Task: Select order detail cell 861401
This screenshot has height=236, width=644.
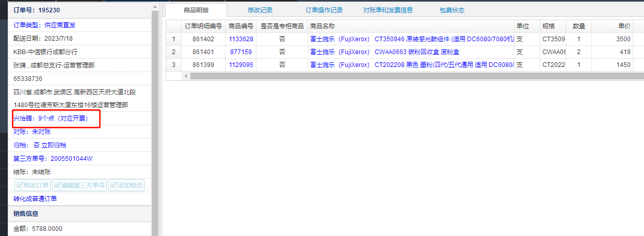Action: coord(203,52)
